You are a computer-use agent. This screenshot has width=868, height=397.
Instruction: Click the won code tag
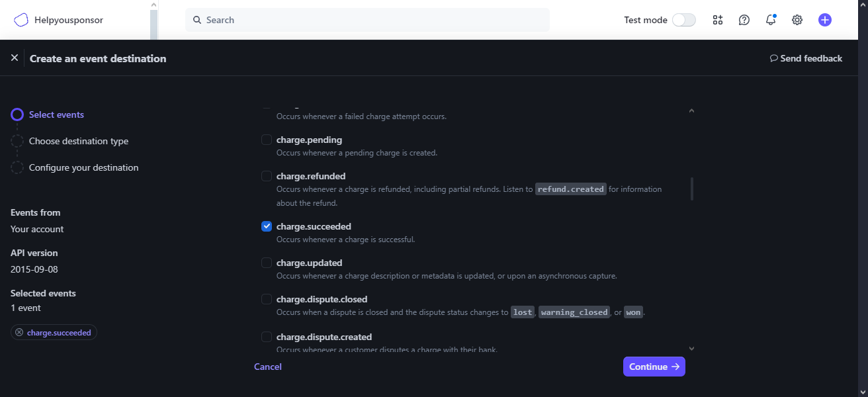pos(634,312)
